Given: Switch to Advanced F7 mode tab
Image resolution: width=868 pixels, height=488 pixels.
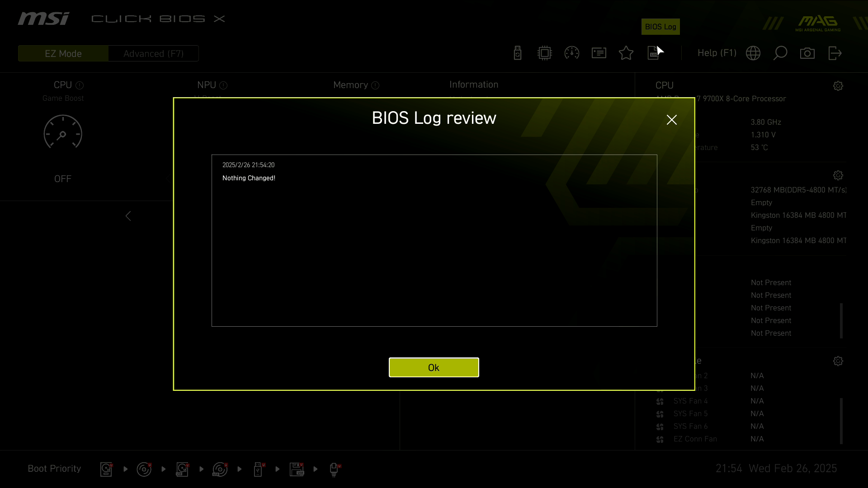Looking at the screenshot, I should click(x=153, y=54).
